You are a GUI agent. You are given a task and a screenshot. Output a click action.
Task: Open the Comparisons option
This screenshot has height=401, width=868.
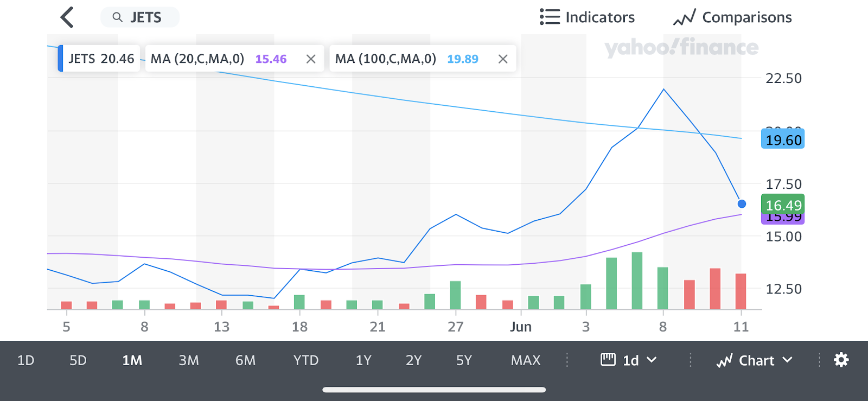(732, 17)
